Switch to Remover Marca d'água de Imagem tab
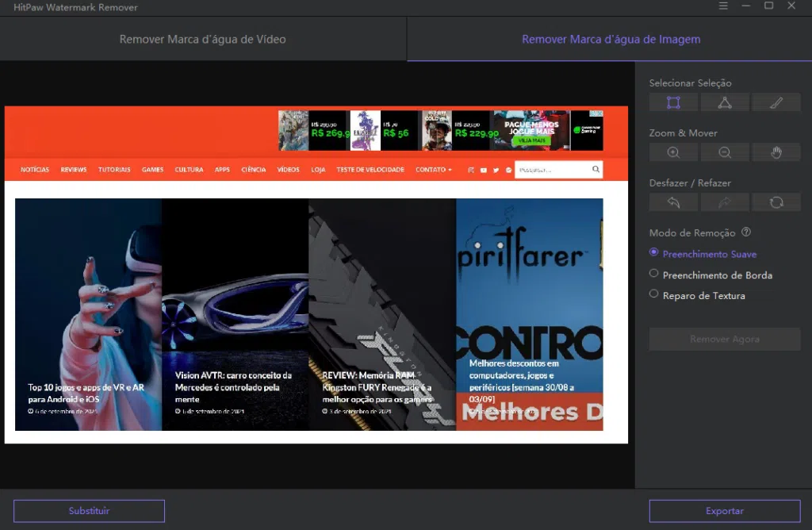 point(610,40)
